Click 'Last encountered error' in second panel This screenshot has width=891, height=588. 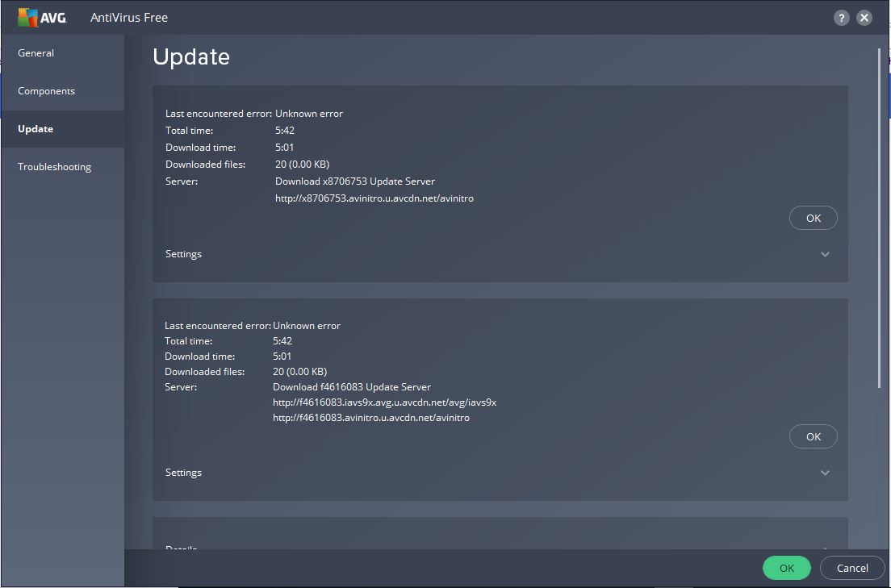point(218,326)
